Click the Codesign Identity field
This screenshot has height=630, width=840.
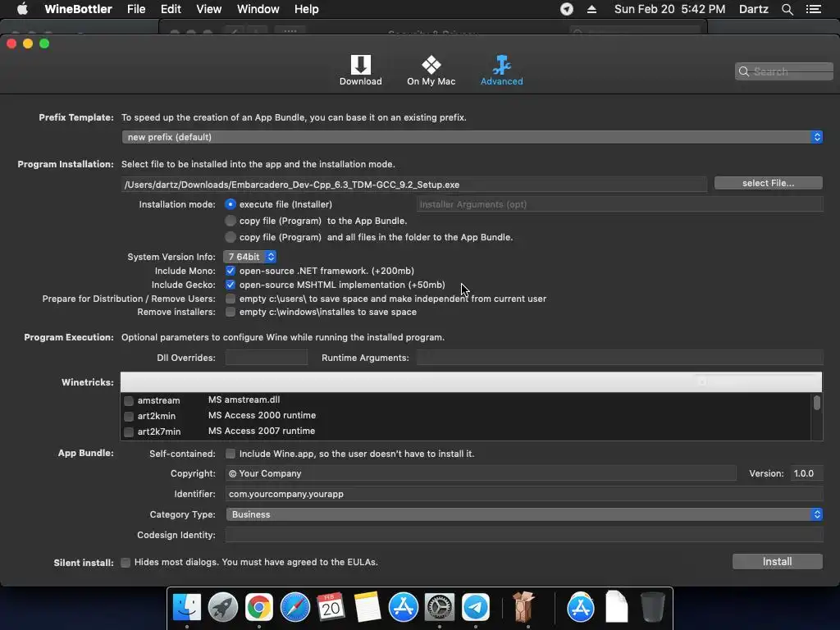pyautogui.click(x=524, y=535)
